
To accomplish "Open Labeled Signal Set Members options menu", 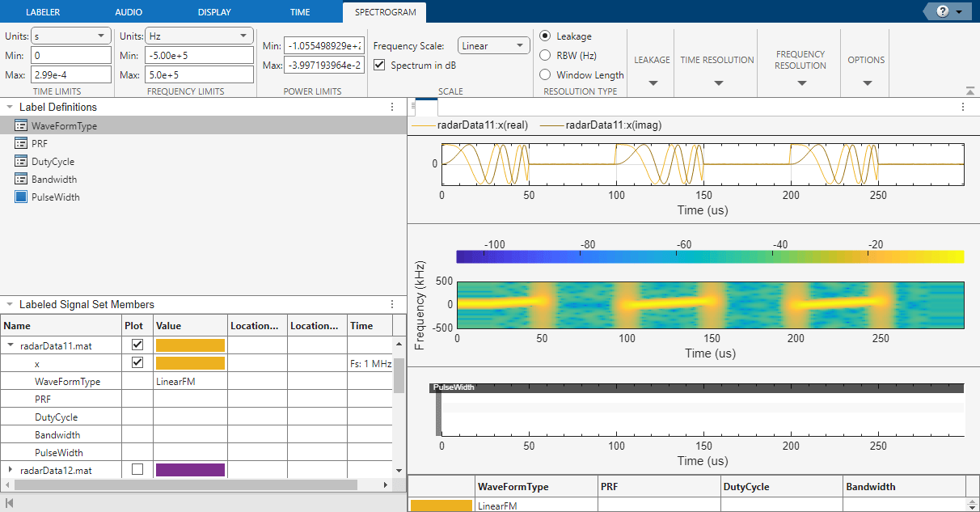I will [392, 305].
